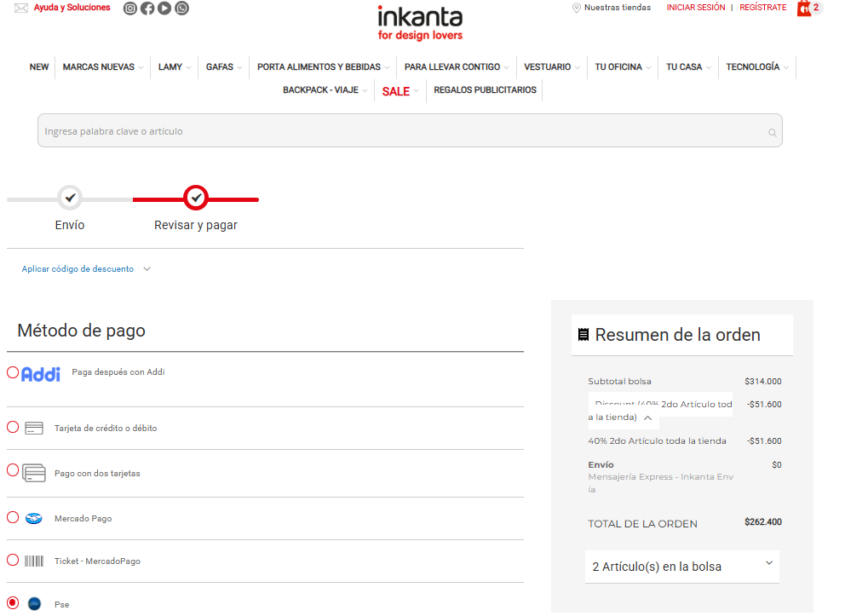Select Paga después con Addi radio button
Viewport: 845px width, 616px height.
click(x=13, y=372)
